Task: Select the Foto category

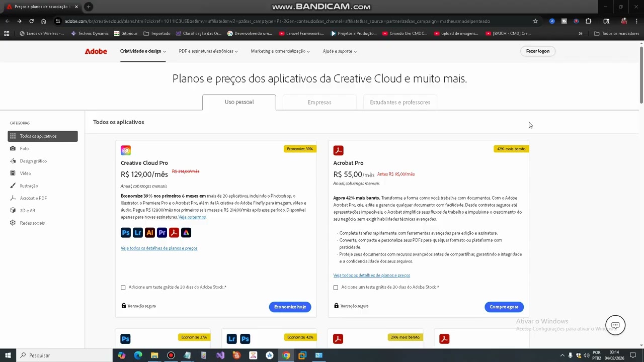Action: point(43,149)
